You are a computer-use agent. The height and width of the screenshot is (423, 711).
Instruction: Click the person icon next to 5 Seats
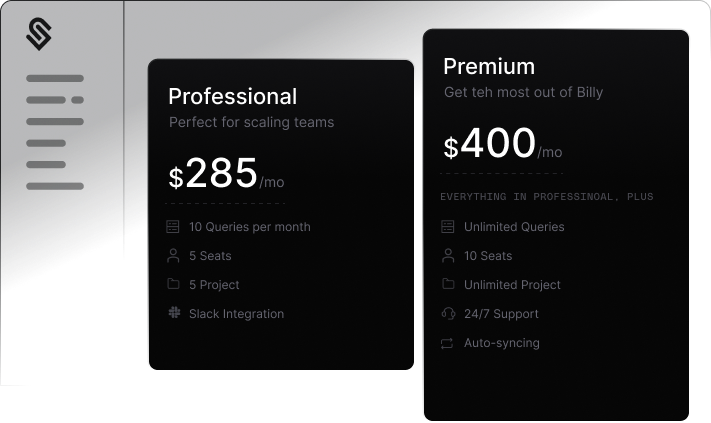tap(173, 255)
